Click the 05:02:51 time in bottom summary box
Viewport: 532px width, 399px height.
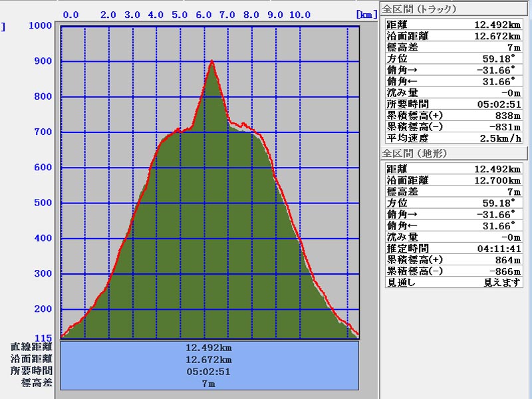pos(209,371)
